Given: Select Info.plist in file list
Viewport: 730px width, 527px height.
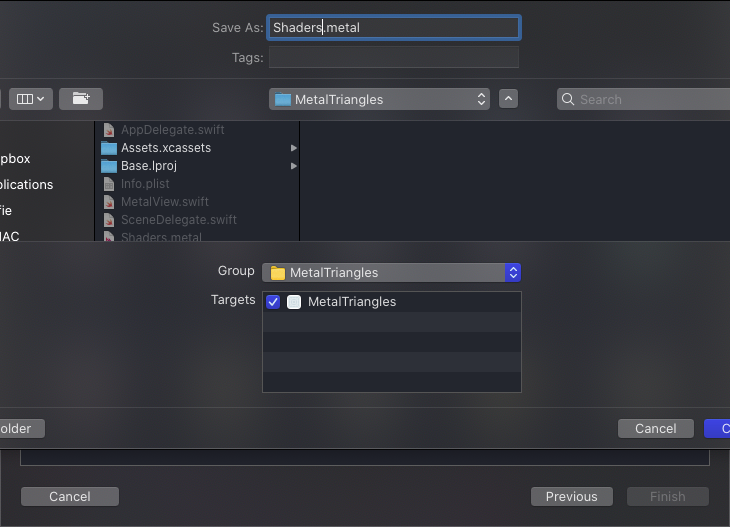Looking at the screenshot, I should coord(198,184).
